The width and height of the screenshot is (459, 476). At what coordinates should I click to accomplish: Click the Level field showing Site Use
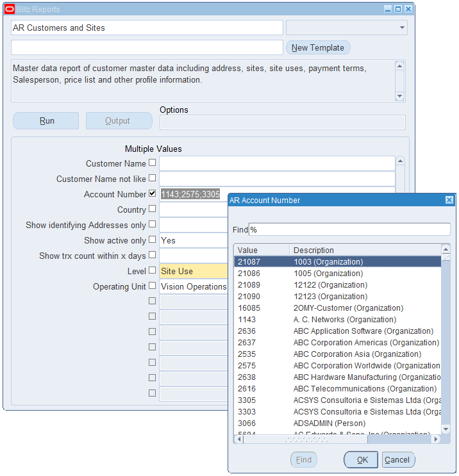pyautogui.click(x=194, y=271)
